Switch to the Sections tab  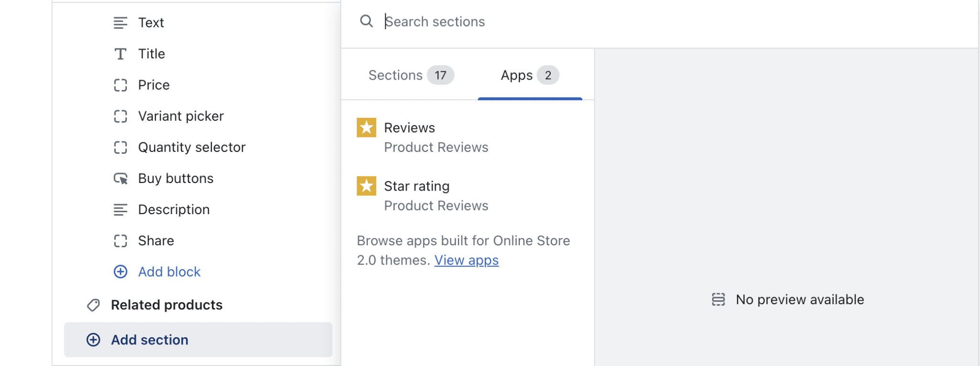tap(410, 75)
